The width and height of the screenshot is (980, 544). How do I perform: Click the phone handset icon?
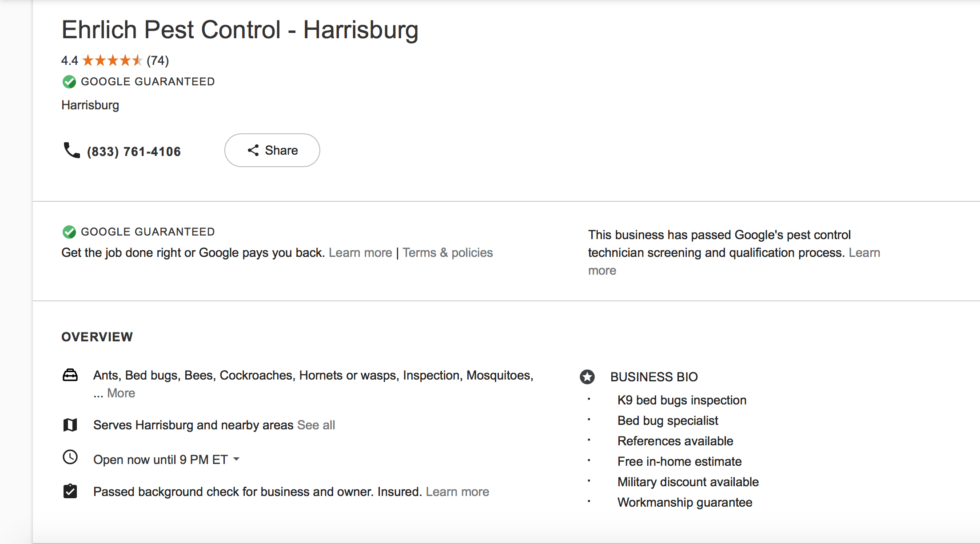72,150
